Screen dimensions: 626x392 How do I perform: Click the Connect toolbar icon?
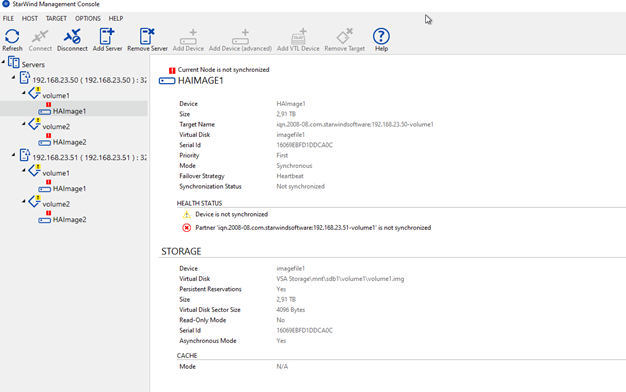point(40,40)
